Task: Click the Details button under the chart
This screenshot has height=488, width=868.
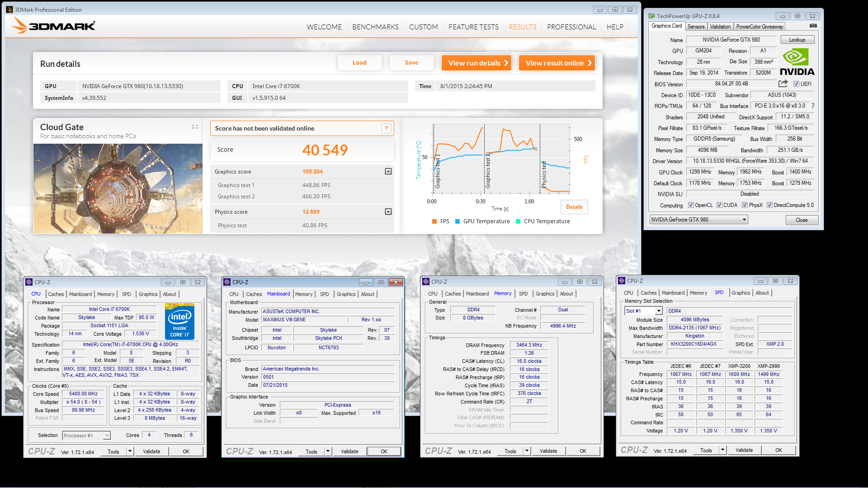Action: click(574, 207)
